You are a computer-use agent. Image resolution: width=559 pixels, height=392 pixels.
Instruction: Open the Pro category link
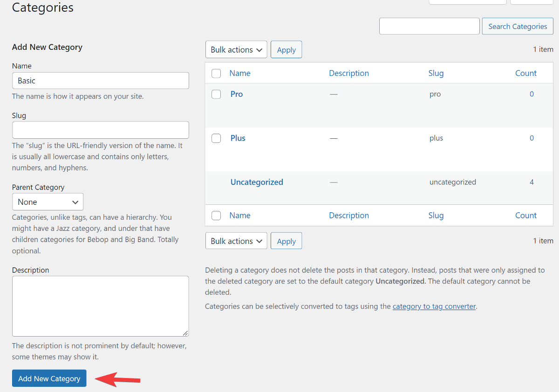(x=237, y=94)
